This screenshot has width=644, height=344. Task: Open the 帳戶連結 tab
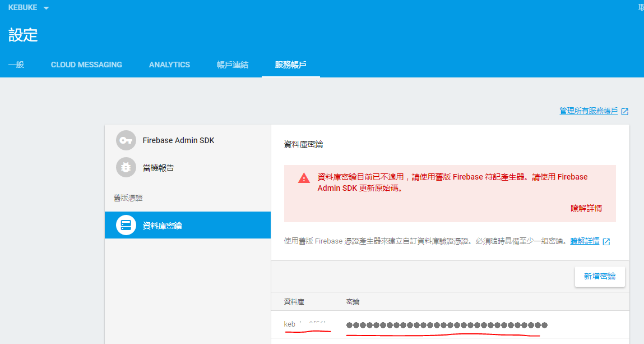[233, 65]
